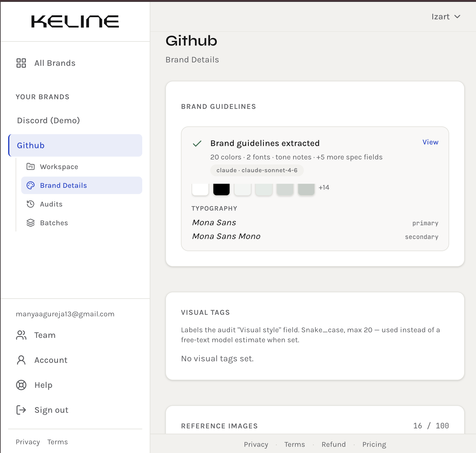This screenshot has height=453, width=476.
Task: Click the YOUR BRANDS sidebar heading
Action: (x=43, y=97)
